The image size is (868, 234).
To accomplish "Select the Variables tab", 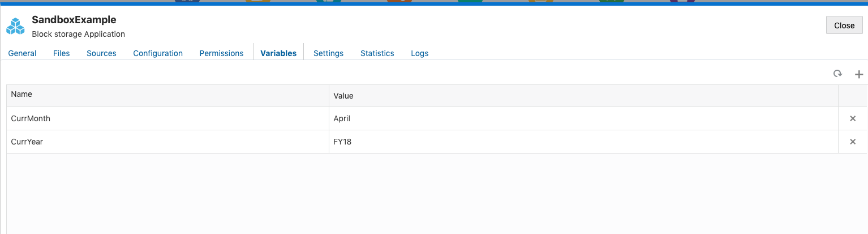I will [278, 53].
